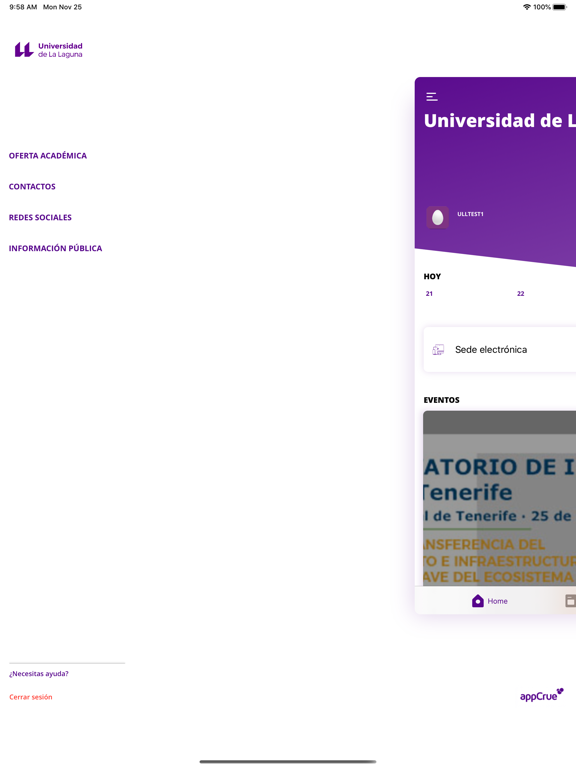Tap the ULLTEST1 username
The image size is (576, 768).
(x=470, y=214)
